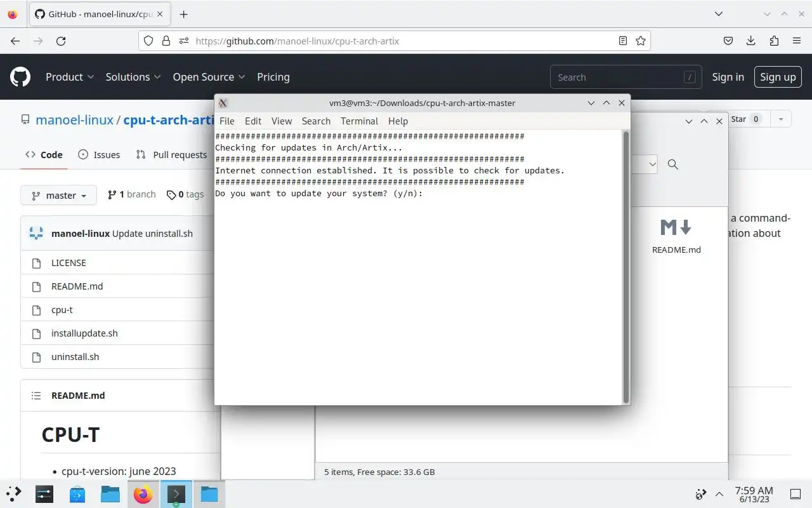Open Dolphin file manager taskbar icon
Image resolution: width=812 pixels, height=508 pixels.
click(x=110, y=493)
